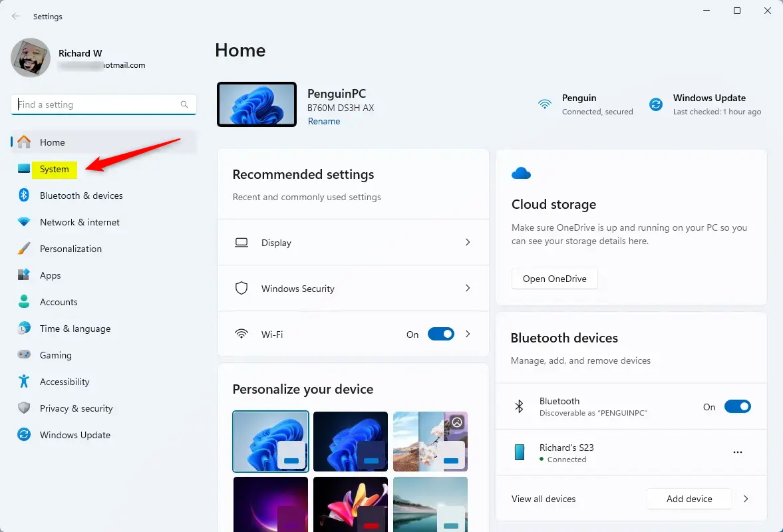Image resolution: width=783 pixels, height=532 pixels.
Task: Open Wi-Fi details with its chevron
Action: click(x=468, y=334)
